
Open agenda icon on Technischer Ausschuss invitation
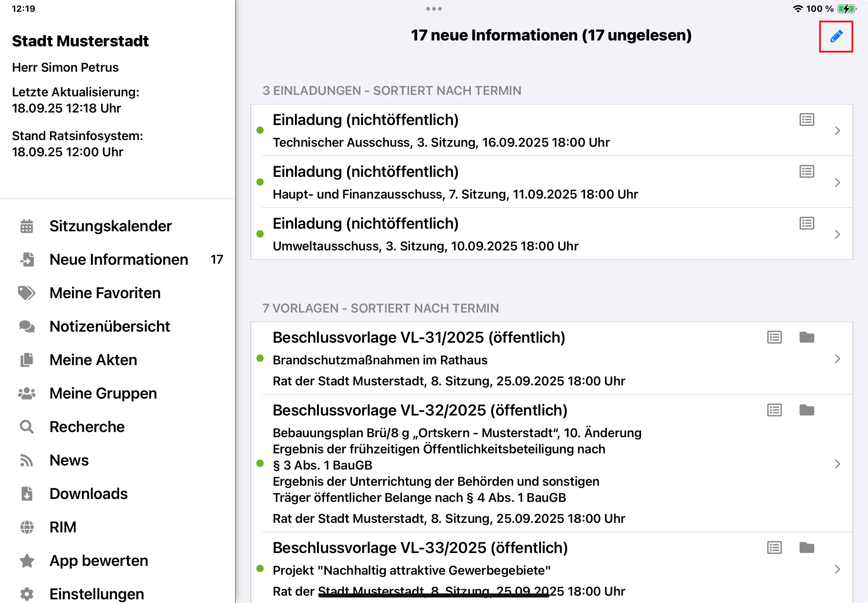tap(806, 119)
